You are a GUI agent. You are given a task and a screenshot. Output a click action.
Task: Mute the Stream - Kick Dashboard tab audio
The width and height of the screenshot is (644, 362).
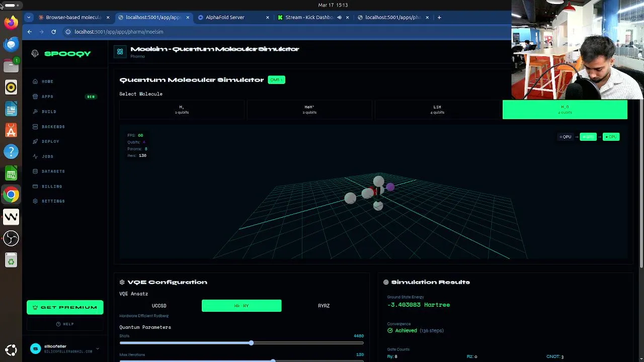click(339, 17)
